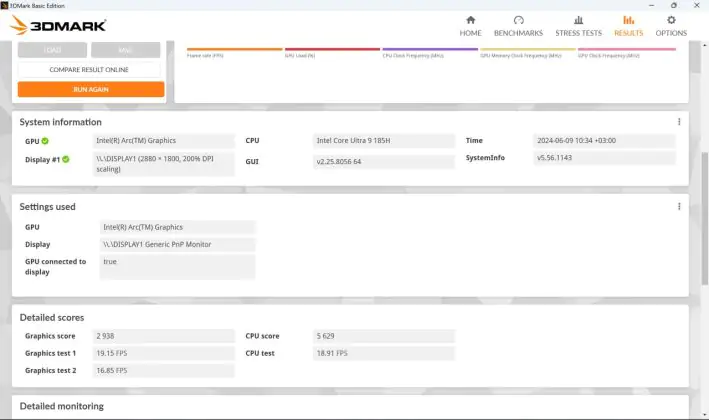Select the GPU Load red legend
Screen dimensions: 709x420
(332, 52)
